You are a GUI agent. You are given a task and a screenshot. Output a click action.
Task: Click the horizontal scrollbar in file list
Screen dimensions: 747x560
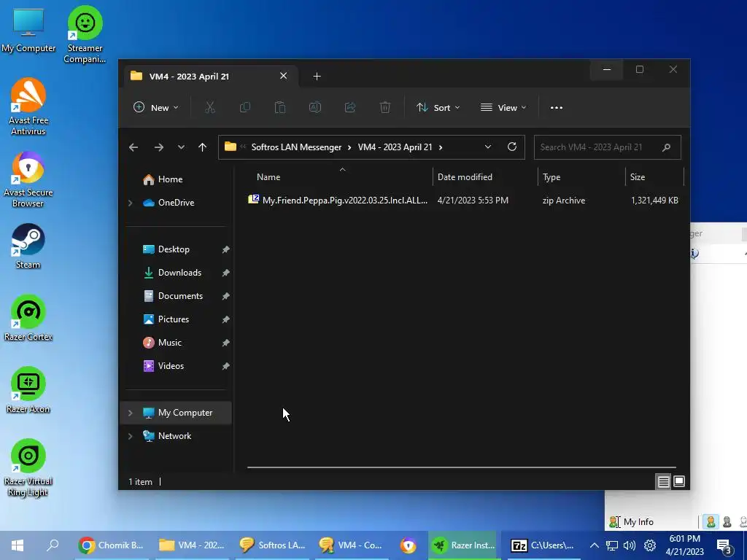point(461,467)
